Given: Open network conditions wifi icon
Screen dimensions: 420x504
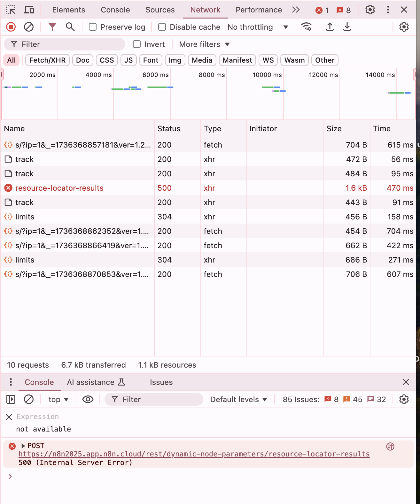Looking at the screenshot, I should (306, 27).
